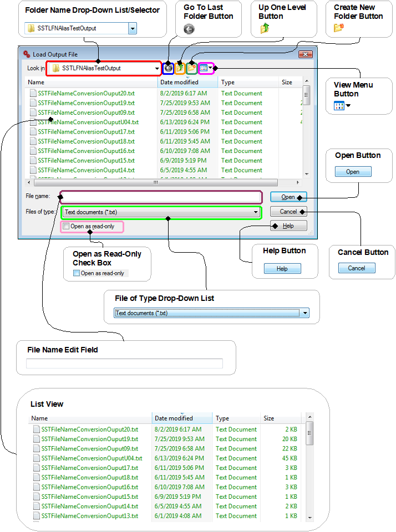Click the horizontal scrollbar left arrow in the dialog
Screen dimensions: 396x532
point(29,182)
